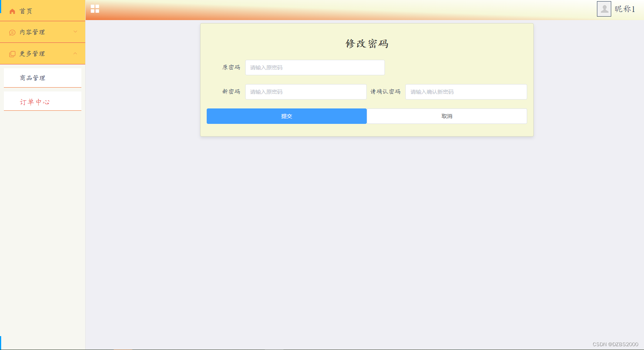Image resolution: width=644 pixels, height=350 pixels.
Task: Focus the 原密码 input field
Action: pos(315,68)
